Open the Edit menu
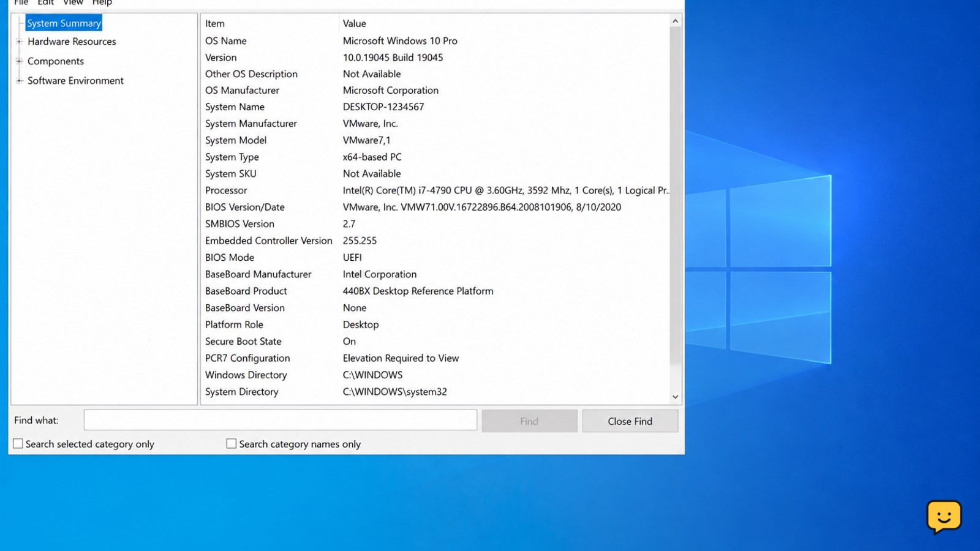The image size is (980, 551). [x=46, y=2]
